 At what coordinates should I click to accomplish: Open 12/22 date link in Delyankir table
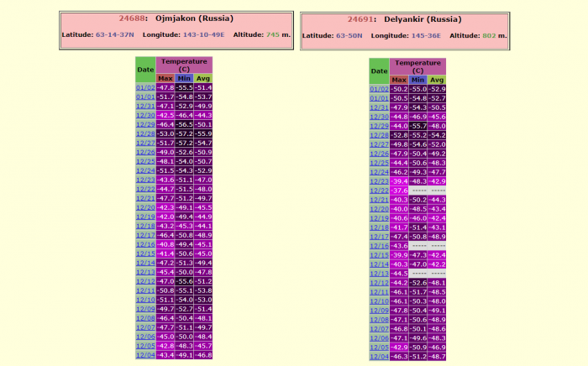378,190
